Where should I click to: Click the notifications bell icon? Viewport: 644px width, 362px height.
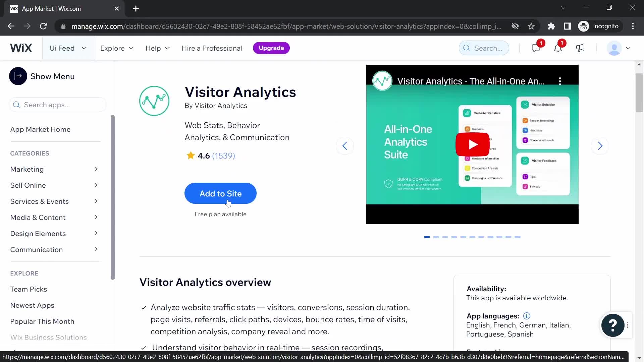pos(557,48)
